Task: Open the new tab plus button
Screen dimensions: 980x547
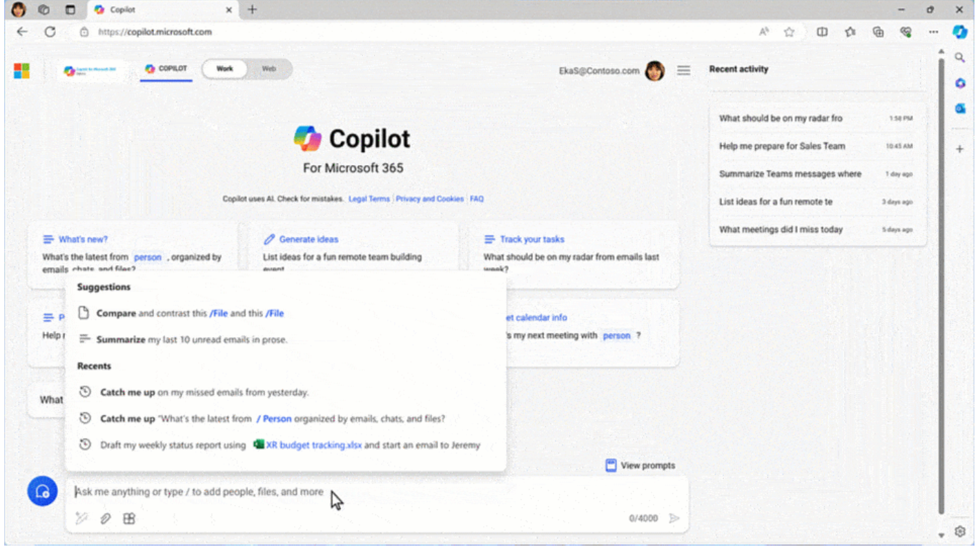Action: (252, 10)
